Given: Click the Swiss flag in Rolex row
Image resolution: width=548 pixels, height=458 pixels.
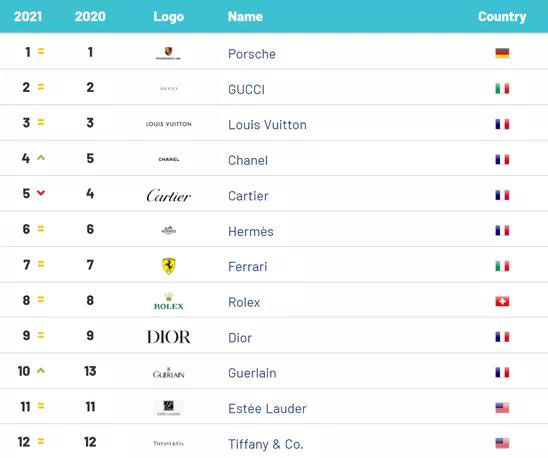Looking at the screenshot, I should coord(502,301).
